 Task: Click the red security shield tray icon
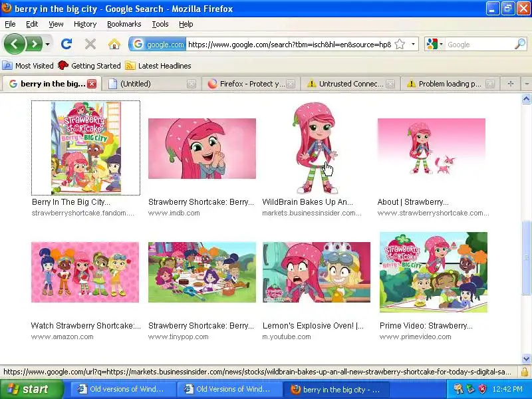[x=482, y=389]
